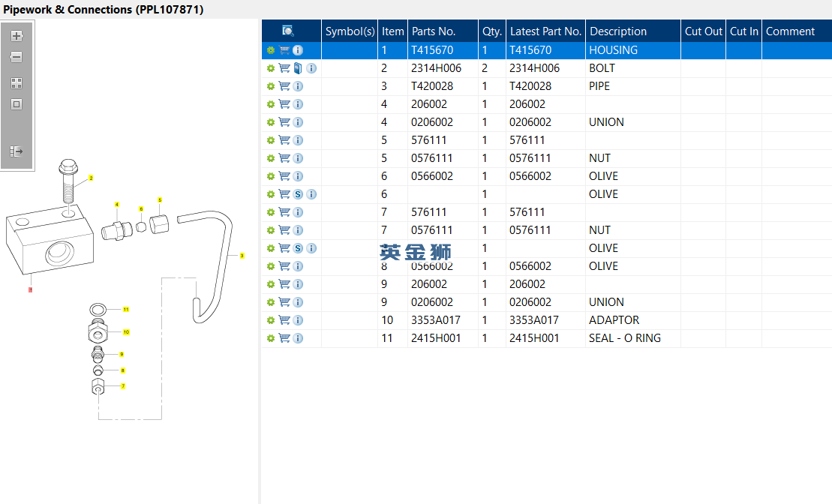Open info for HOUSING T415670
This screenshot has width=832, height=504.
[x=298, y=50]
